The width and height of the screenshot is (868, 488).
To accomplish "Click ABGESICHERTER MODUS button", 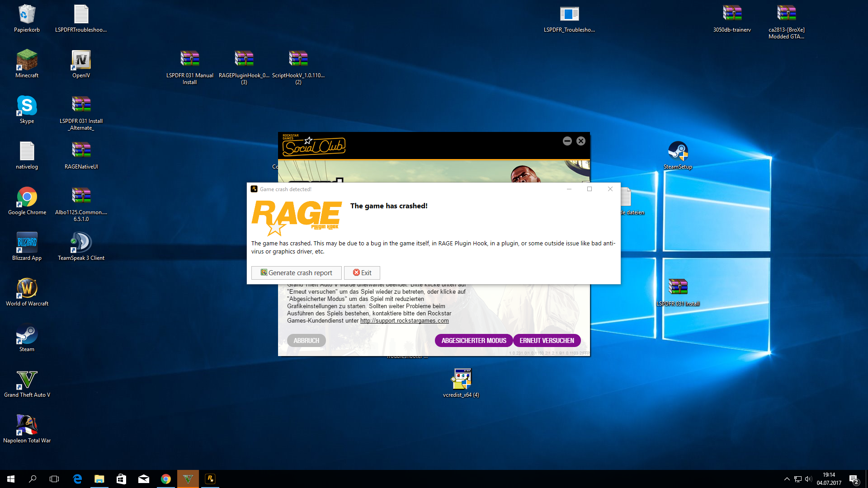I will click(473, 341).
